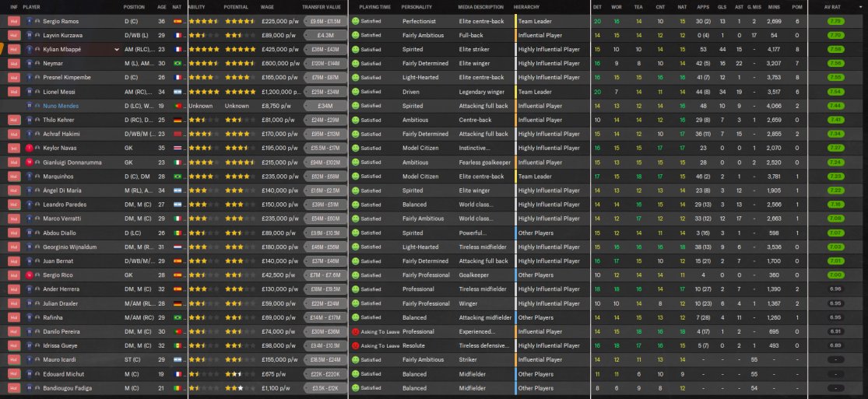
Task: Click the German flag on Thilo Kehrer's row
Action: click(x=177, y=120)
